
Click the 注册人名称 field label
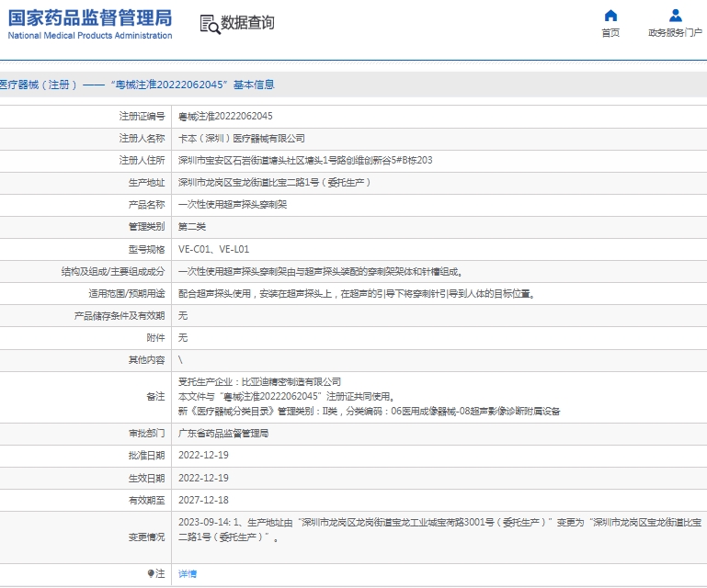(x=142, y=139)
